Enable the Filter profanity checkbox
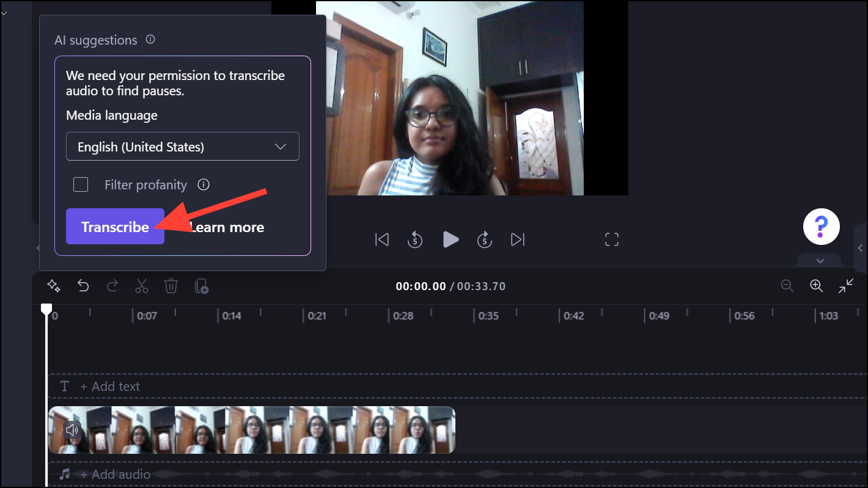868x488 pixels. 81,184
